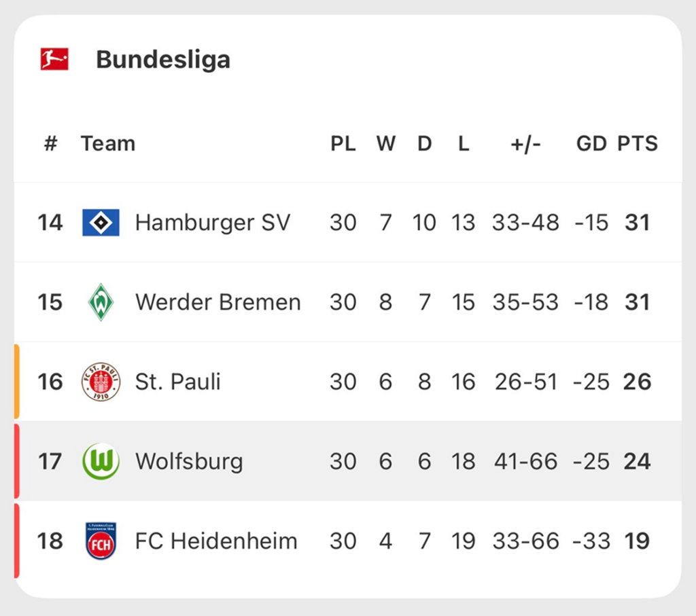Sort by the PTS column header
696x616 pixels.
(x=638, y=144)
